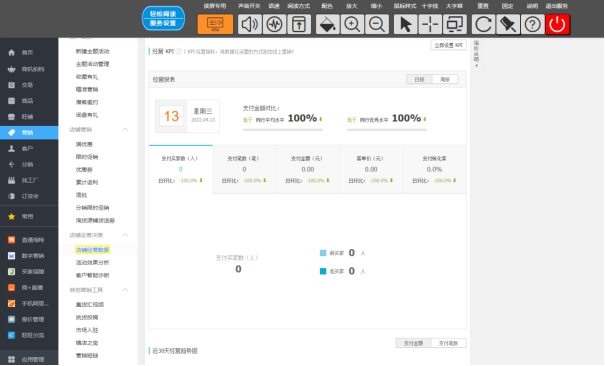The image size is (605, 366).
Task: Open the help question mark icon
Action: click(532, 24)
